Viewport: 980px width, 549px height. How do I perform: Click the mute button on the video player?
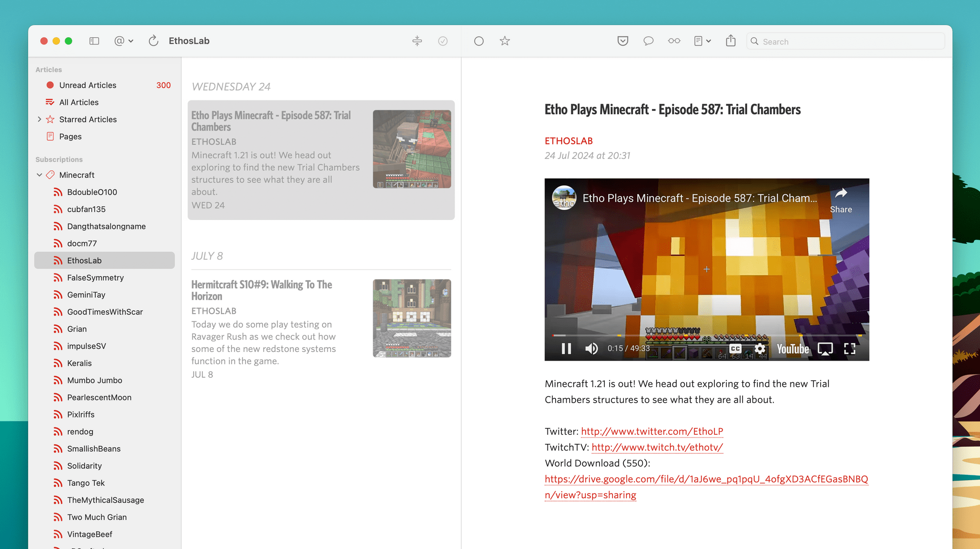[x=590, y=348]
